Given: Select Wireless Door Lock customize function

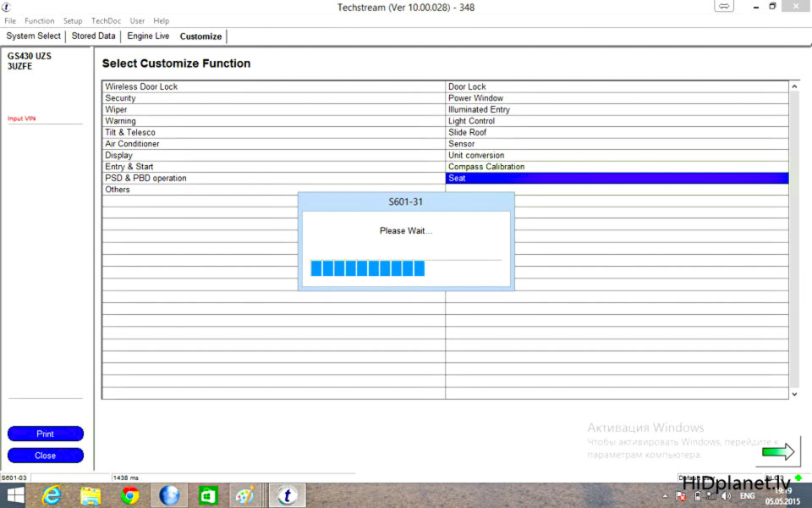Looking at the screenshot, I should [x=141, y=86].
